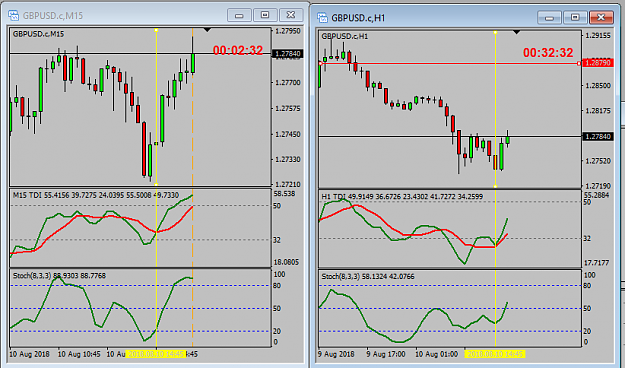Image resolution: width=625 pixels, height=368 pixels.
Task: Select the yellow vertical line top handle in H1 chart
Action: click(x=495, y=32)
